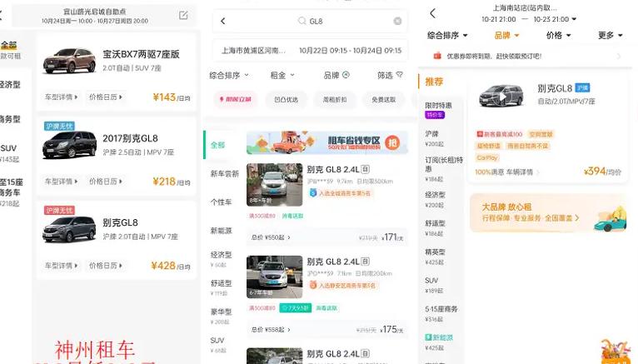Tap the 抢 button on the banner
The height and width of the screenshot is (364, 638).
click(392, 142)
